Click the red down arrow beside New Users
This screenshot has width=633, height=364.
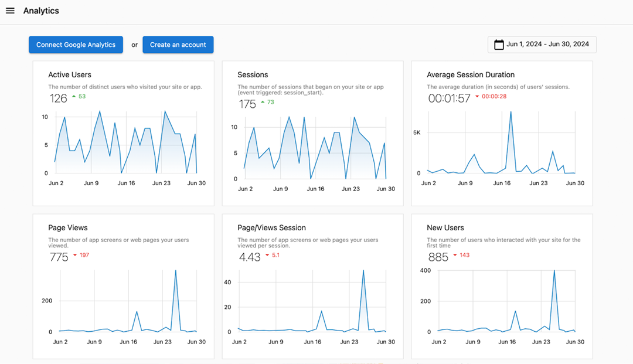(454, 255)
